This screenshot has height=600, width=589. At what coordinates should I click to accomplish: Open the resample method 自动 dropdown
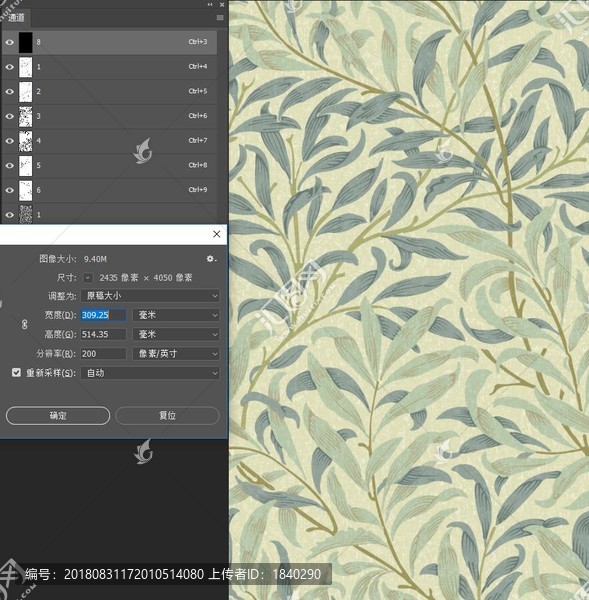click(x=150, y=373)
